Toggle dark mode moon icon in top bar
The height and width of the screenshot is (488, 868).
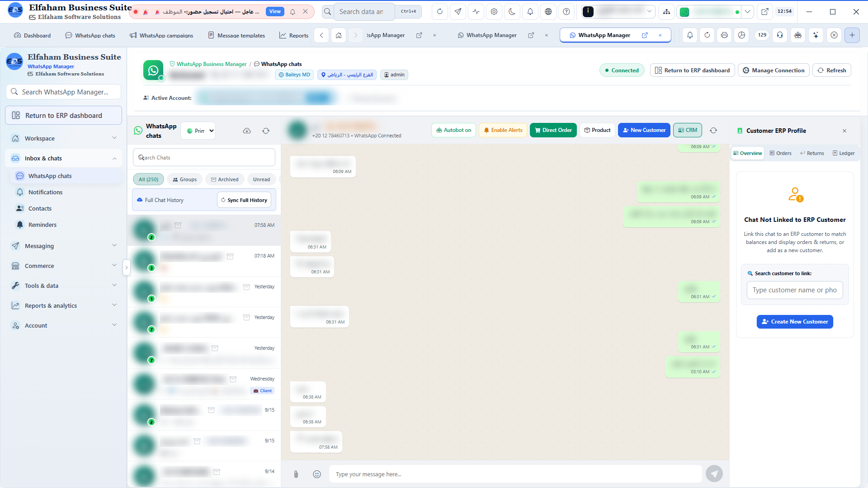coord(512,12)
